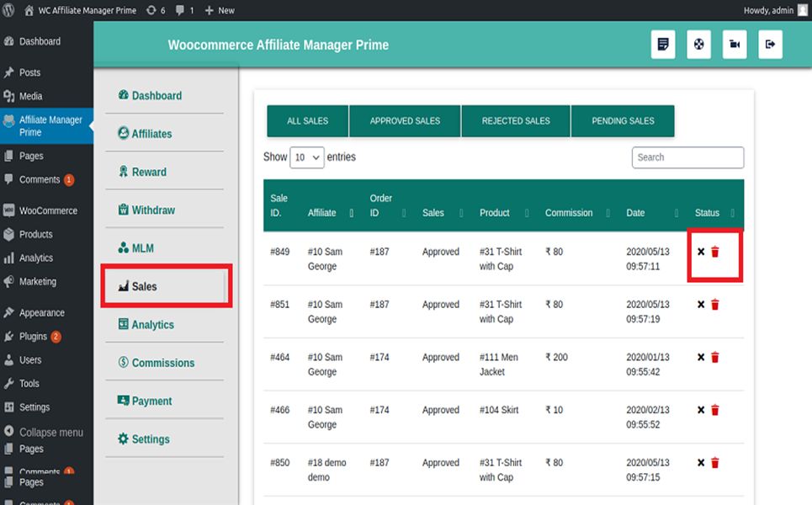Open Commissions in plugin sidebar
This screenshot has height=505, width=812.
coord(162,363)
